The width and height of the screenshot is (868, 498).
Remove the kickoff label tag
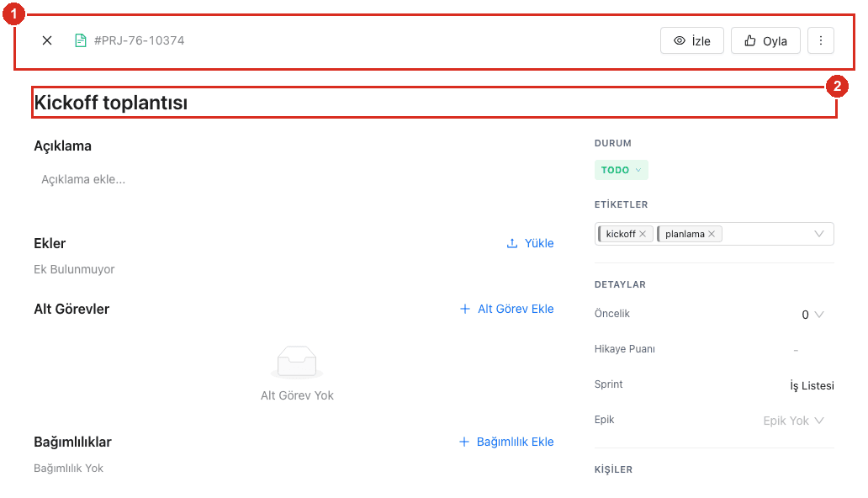[x=643, y=234]
